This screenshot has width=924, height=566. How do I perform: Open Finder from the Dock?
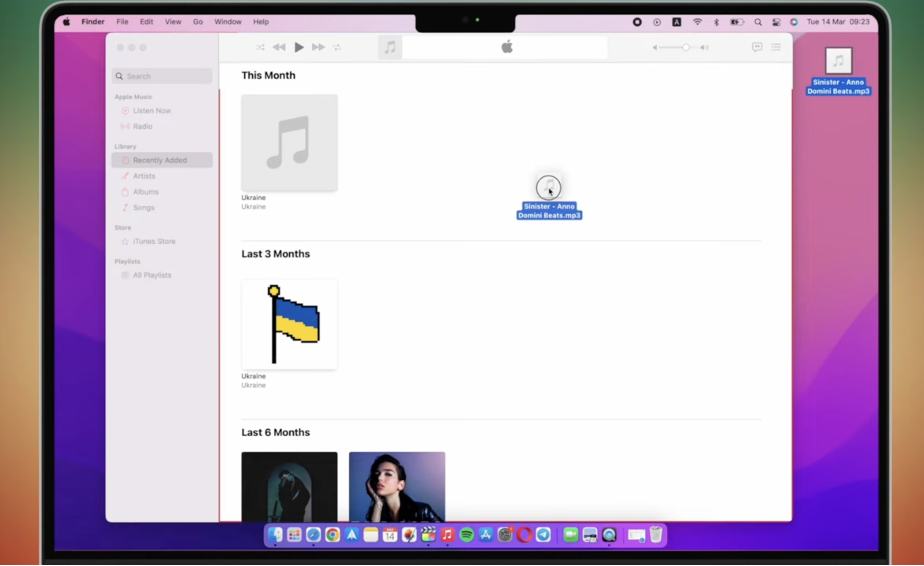click(275, 535)
